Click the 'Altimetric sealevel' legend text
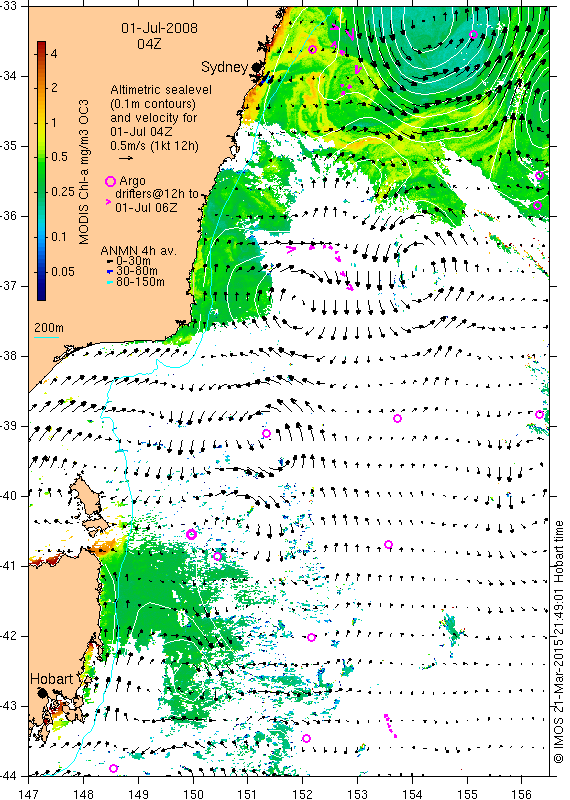This screenshot has height=800, width=570. 161,90
